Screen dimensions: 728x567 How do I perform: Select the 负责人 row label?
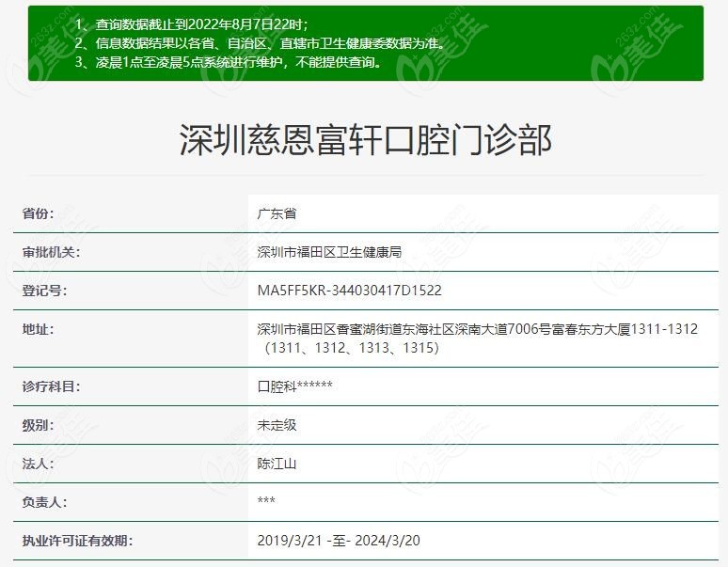[x=45, y=502]
